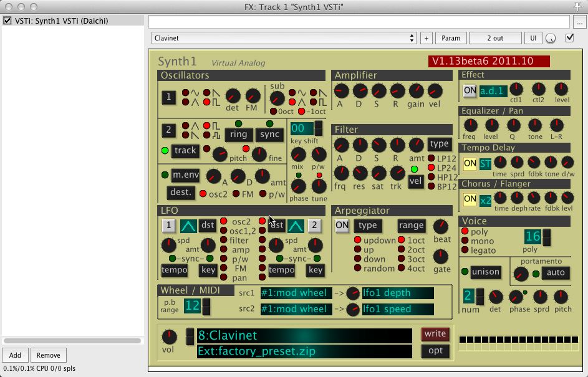The height and width of the screenshot is (377, 588).
Task: Click the ellipsis button beside comment field
Action: 579,22
